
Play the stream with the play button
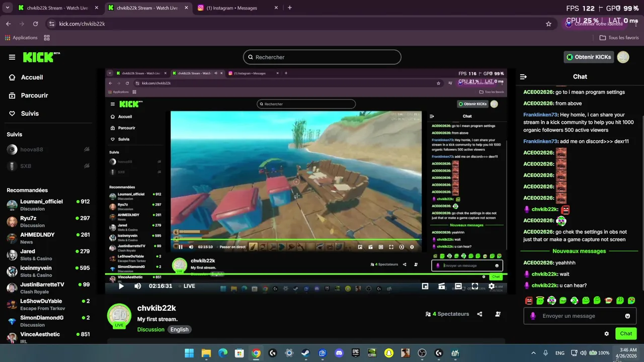pyautogui.click(x=121, y=286)
